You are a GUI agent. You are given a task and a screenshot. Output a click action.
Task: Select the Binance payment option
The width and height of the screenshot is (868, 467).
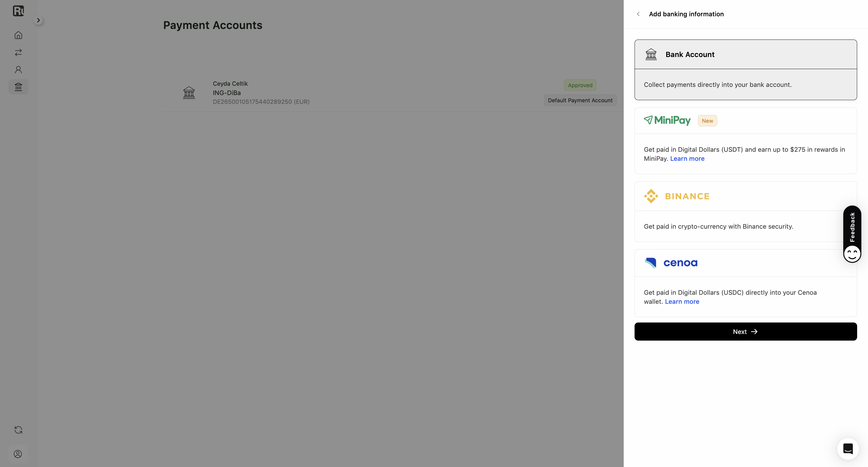745,211
